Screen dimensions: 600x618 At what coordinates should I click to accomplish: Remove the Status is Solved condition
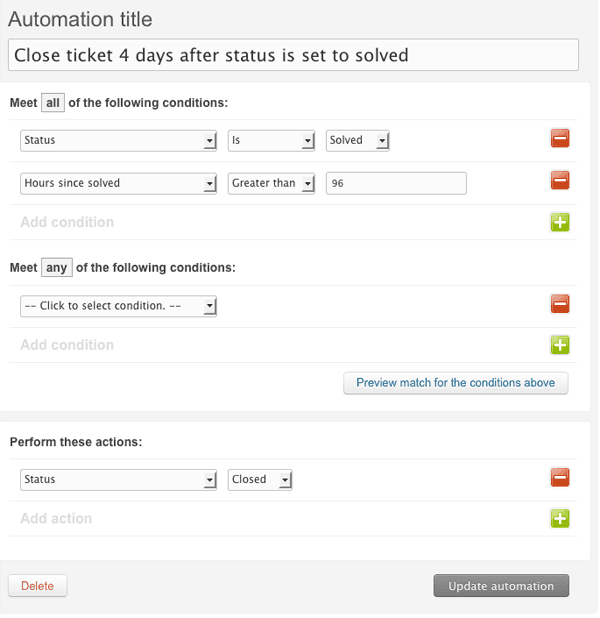560,140
